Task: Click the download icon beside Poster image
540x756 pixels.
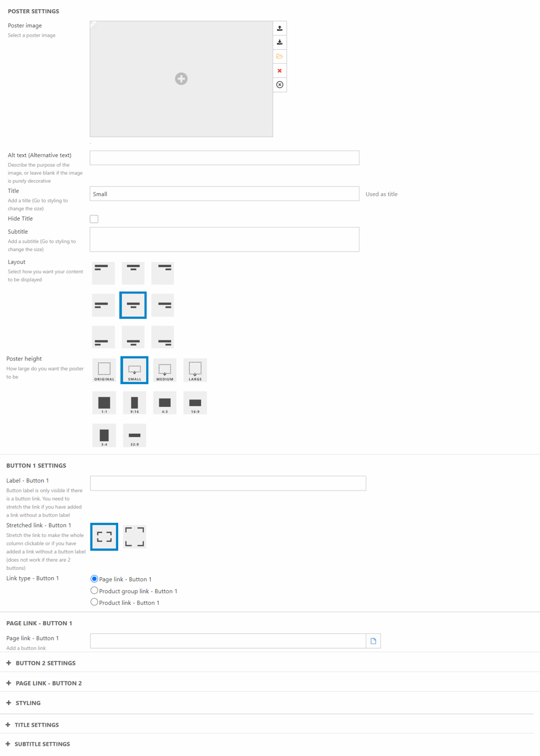Action: [280, 42]
